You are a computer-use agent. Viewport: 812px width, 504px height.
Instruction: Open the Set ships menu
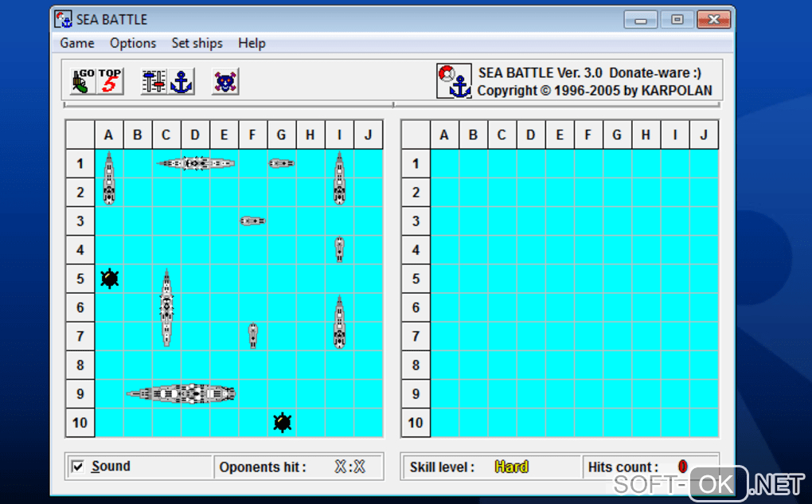(x=197, y=43)
